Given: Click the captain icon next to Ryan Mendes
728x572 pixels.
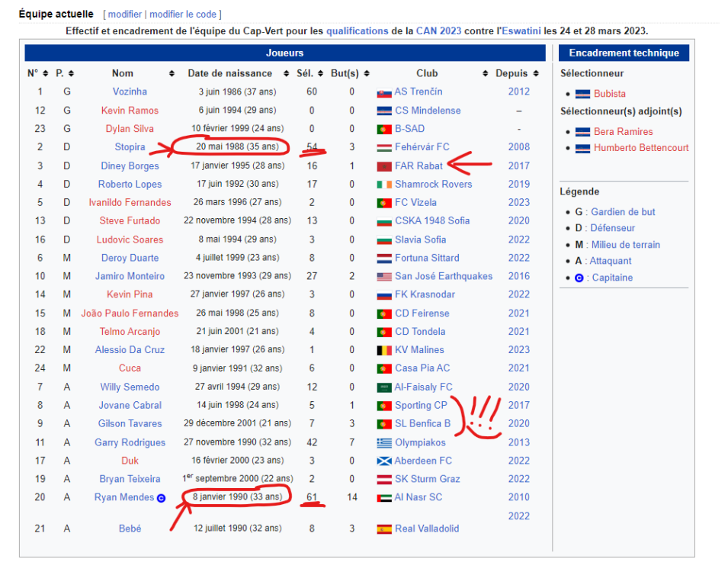Looking at the screenshot, I should click(x=161, y=498).
